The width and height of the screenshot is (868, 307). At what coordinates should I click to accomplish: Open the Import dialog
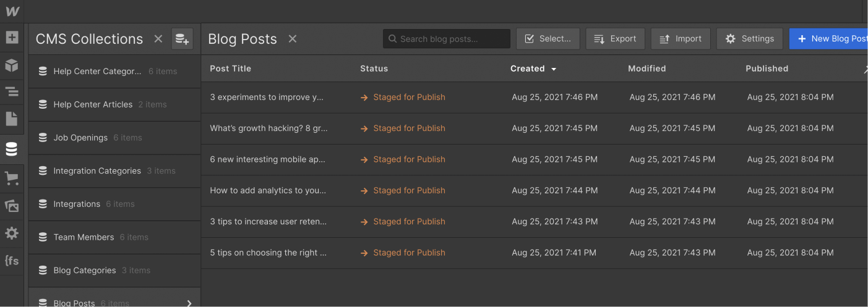[x=681, y=39]
